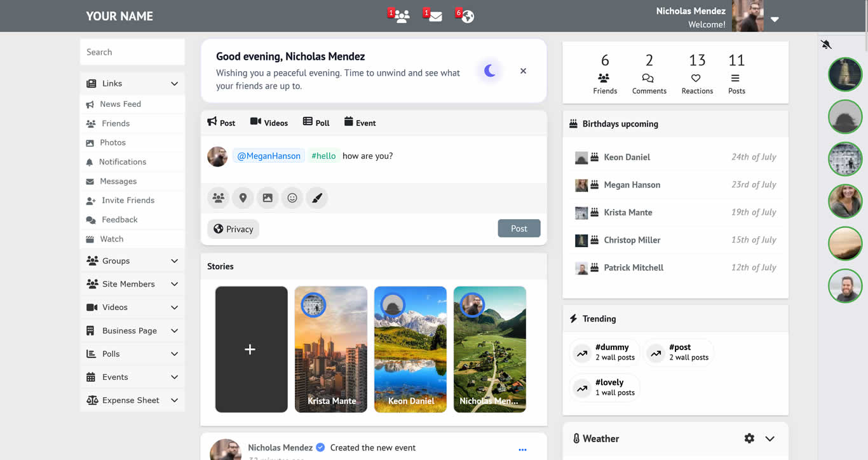Expand the Videos sidebar section
Screen dimensions: 868x460
(x=132, y=307)
